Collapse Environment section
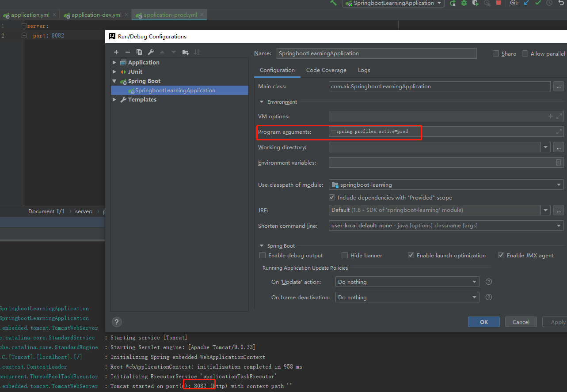 pos(262,102)
